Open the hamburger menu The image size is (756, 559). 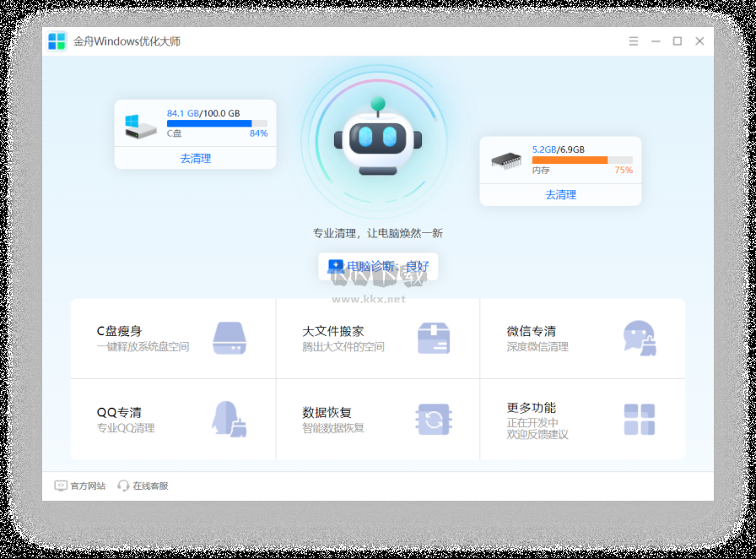(x=634, y=41)
